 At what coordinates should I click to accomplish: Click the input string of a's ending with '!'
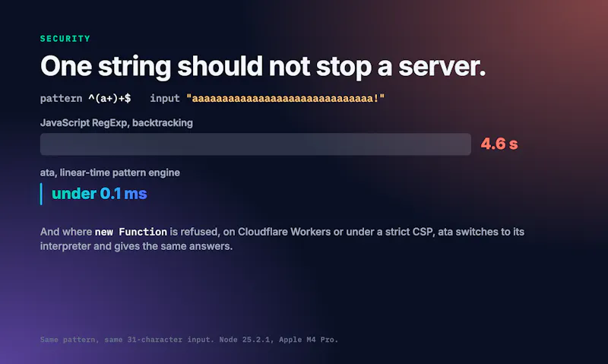[x=286, y=99]
